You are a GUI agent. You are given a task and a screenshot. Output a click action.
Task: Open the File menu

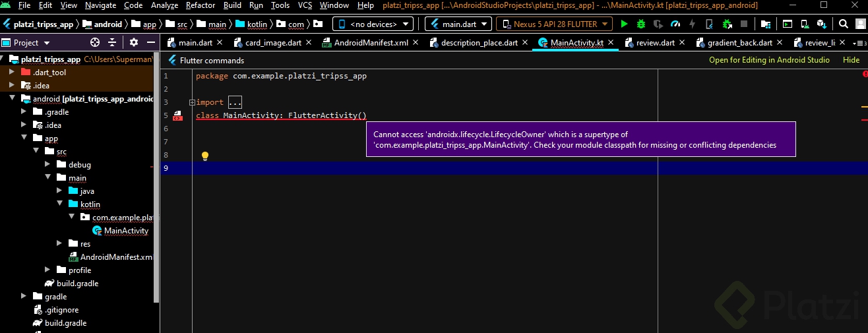pyautogui.click(x=24, y=5)
